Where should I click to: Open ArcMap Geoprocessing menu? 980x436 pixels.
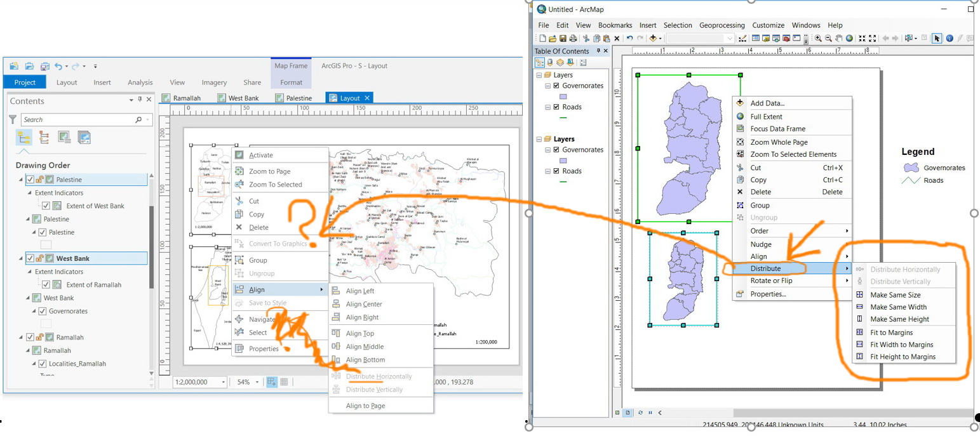(x=723, y=25)
